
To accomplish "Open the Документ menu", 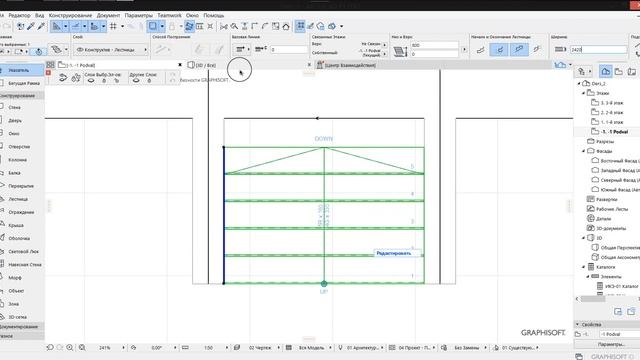I will [x=108, y=16].
